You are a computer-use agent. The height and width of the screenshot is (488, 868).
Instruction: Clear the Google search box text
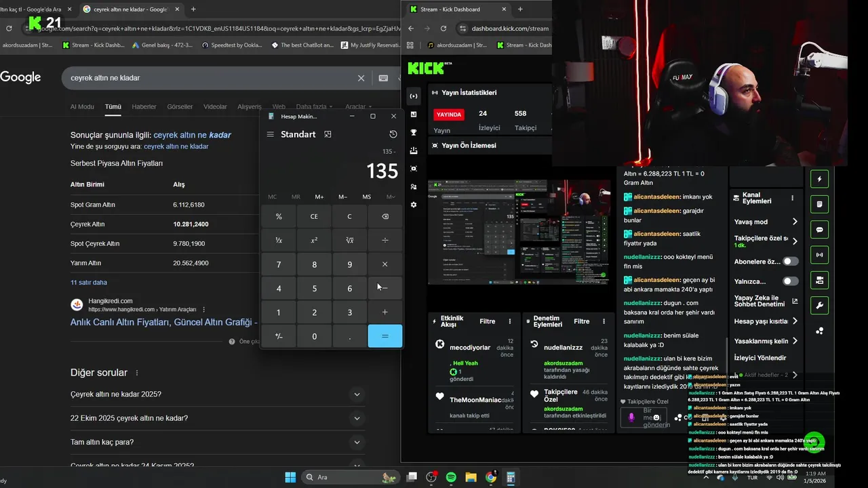[361, 78]
